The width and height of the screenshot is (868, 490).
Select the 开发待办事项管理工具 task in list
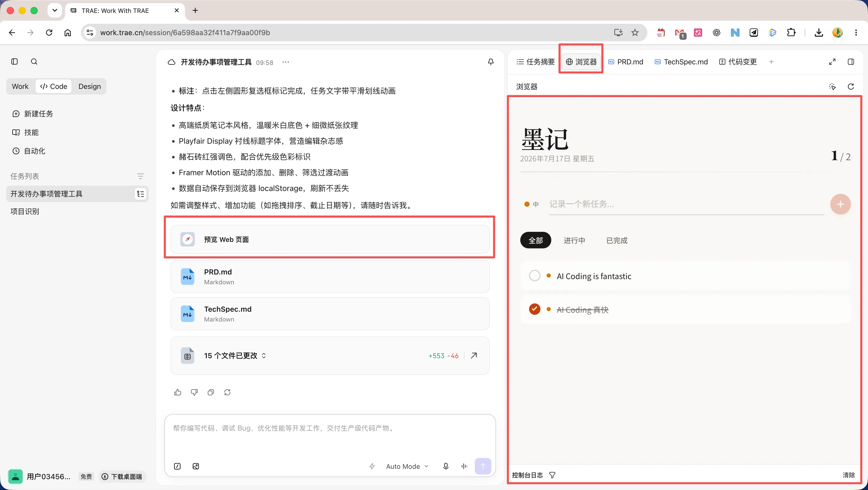click(x=77, y=194)
